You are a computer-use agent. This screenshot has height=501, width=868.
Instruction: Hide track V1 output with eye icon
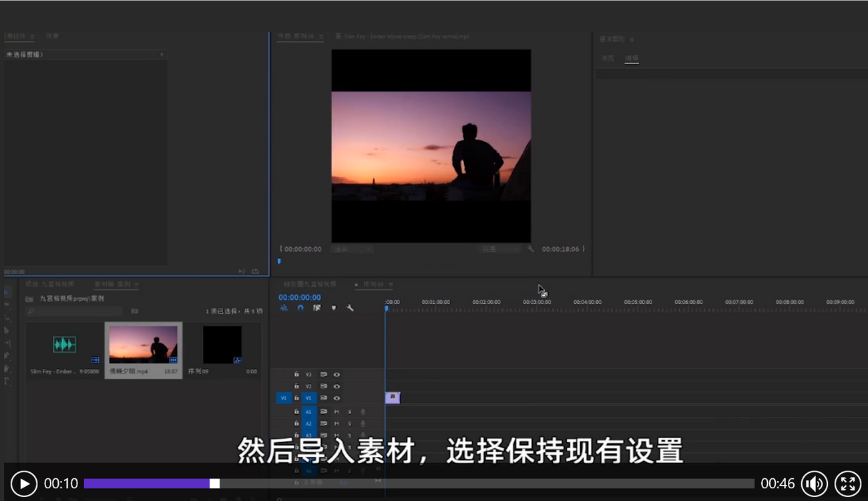pos(337,398)
